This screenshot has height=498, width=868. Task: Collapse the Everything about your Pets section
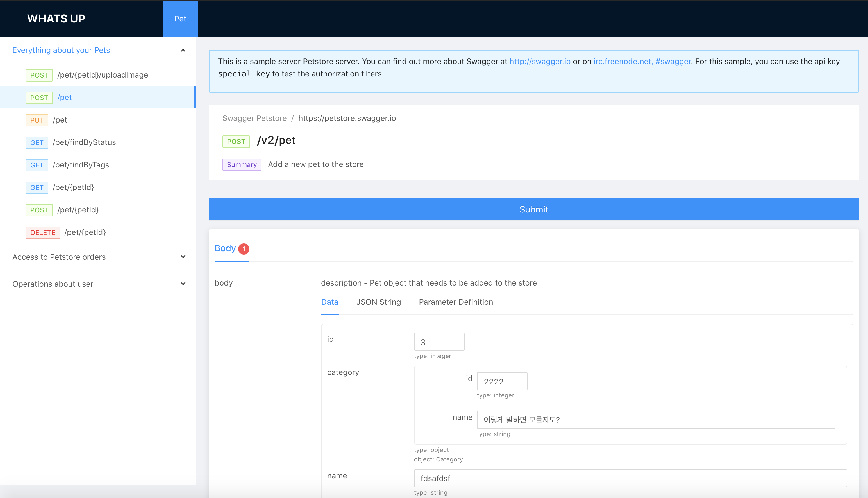click(x=183, y=50)
